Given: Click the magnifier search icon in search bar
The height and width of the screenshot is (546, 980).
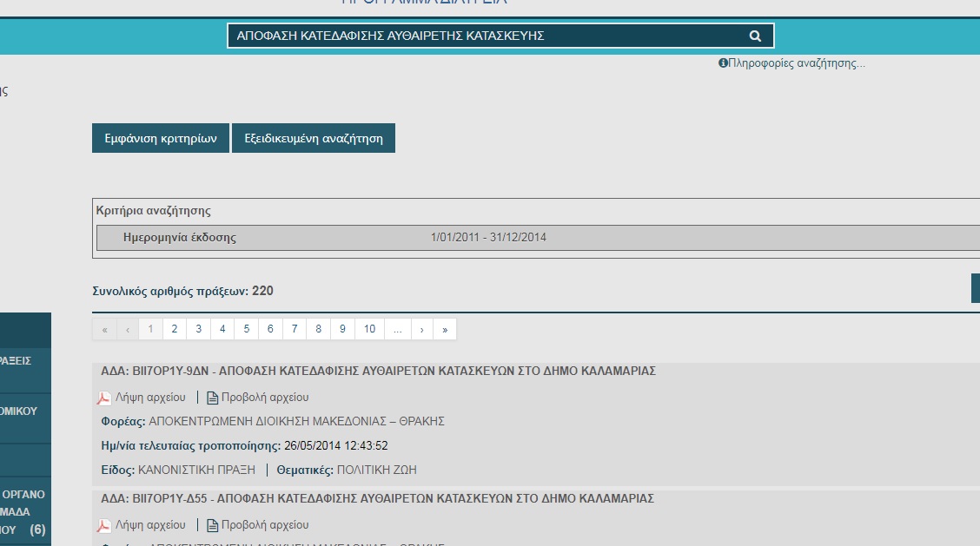Looking at the screenshot, I should tap(755, 36).
